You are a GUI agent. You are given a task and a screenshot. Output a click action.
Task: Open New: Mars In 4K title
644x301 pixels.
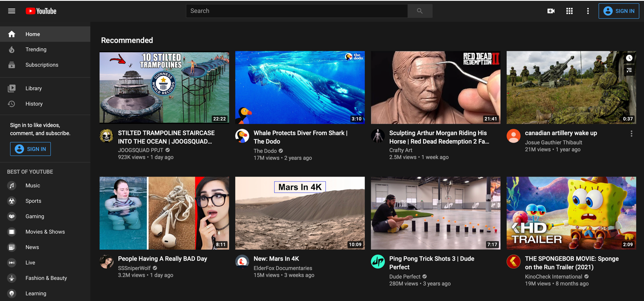pos(276,259)
